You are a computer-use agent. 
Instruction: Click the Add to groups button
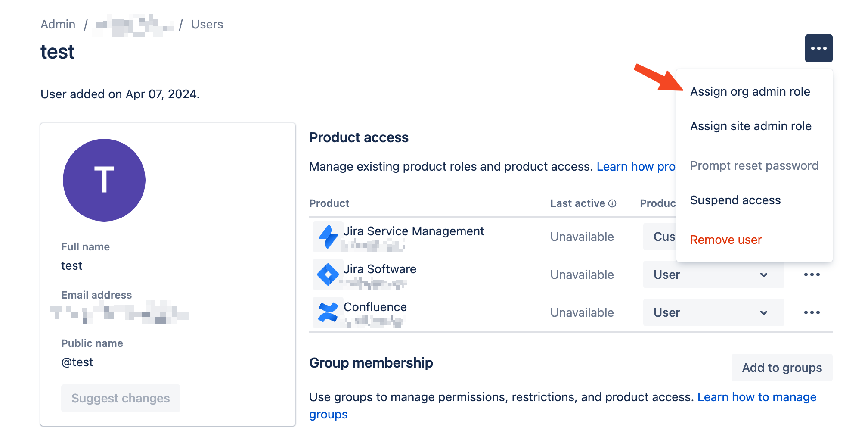click(x=781, y=368)
